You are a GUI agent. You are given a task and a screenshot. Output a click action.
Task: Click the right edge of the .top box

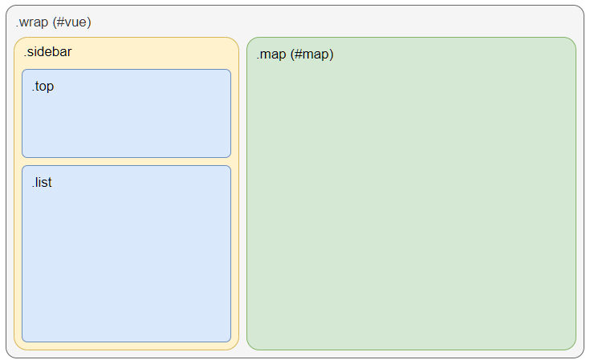[x=230, y=113]
